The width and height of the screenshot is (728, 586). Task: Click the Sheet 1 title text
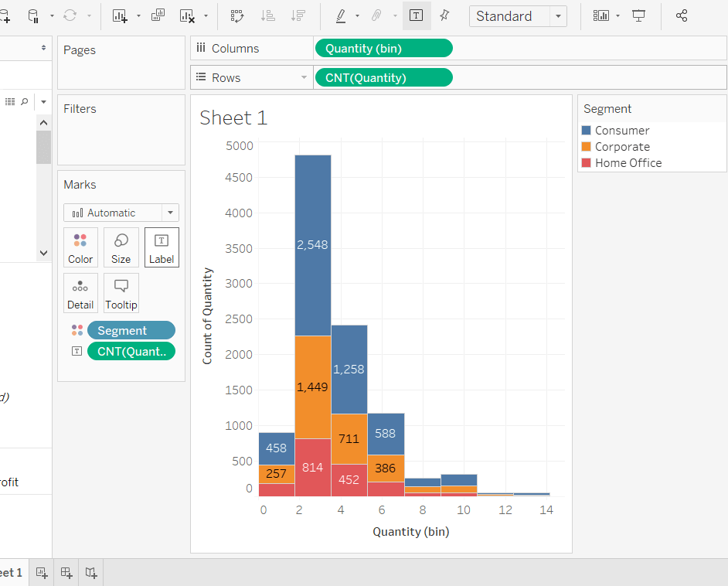coord(233,118)
